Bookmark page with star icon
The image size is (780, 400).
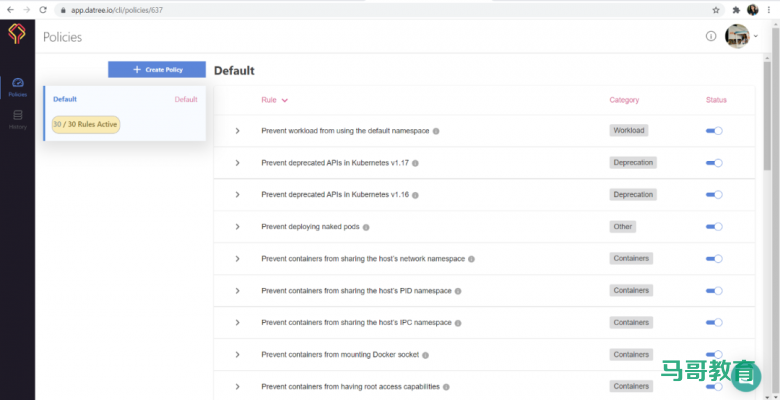pyautogui.click(x=716, y=9)
